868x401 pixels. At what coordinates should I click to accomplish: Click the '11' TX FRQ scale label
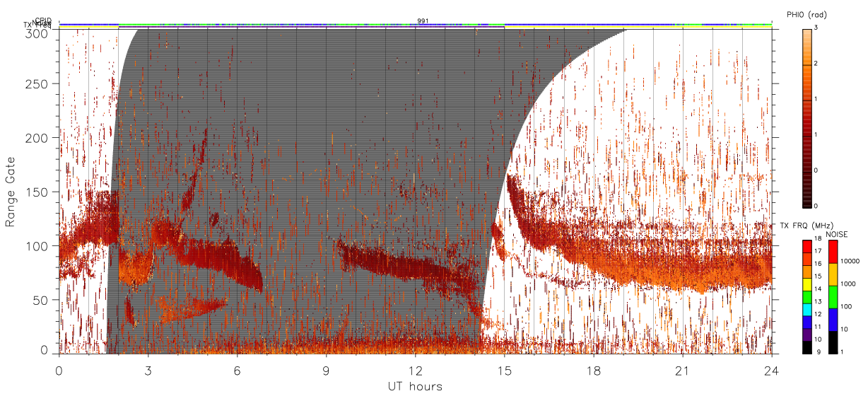[x=819, y=327]
